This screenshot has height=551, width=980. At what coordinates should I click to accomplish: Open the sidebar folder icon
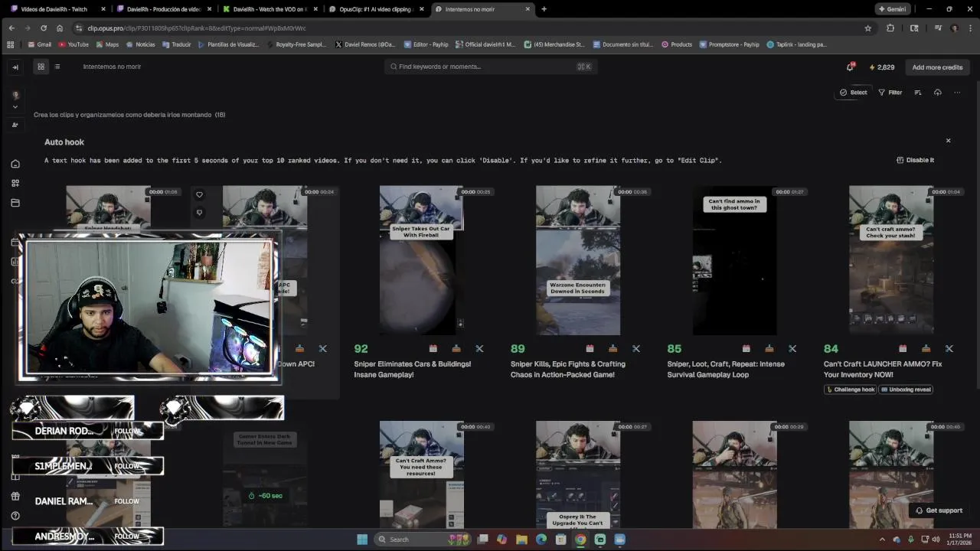15,203
